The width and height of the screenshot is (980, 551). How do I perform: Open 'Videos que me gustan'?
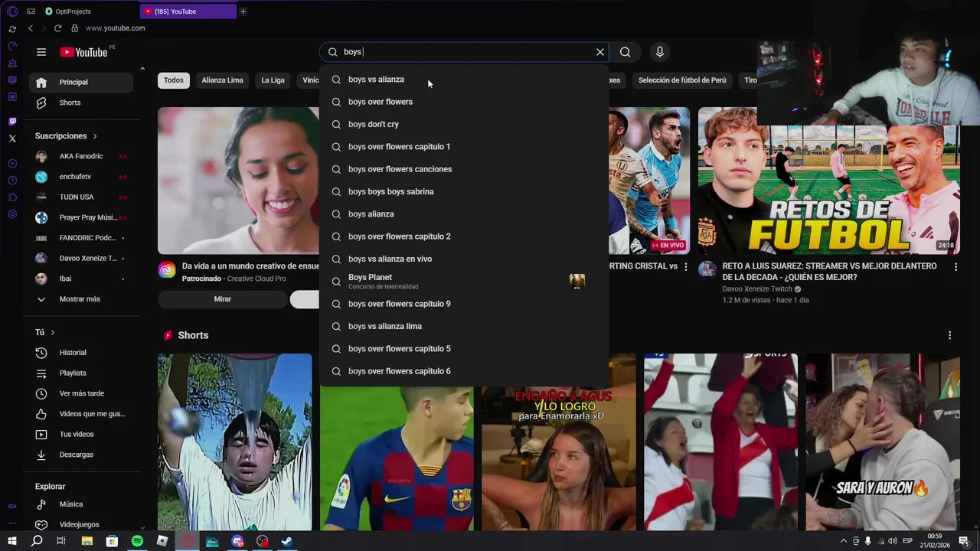click(81, 414)
